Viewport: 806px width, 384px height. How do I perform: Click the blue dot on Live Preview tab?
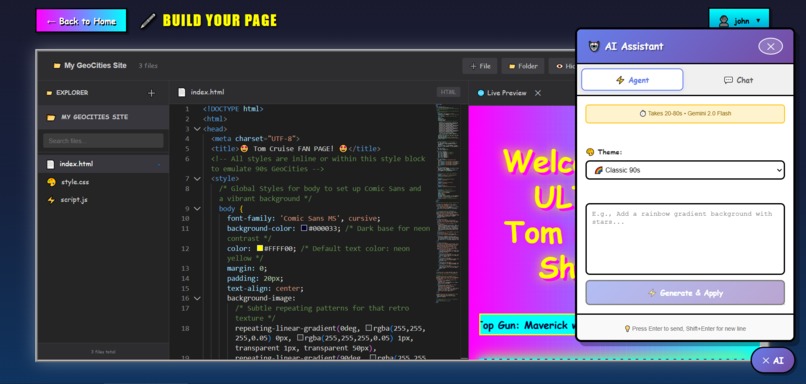tap(481, 93)
